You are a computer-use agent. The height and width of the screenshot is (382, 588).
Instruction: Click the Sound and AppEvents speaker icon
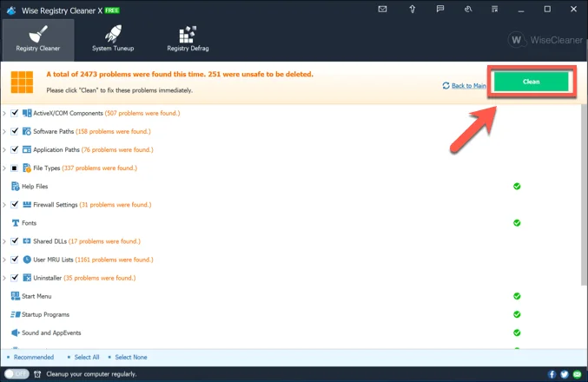point(16,333)
